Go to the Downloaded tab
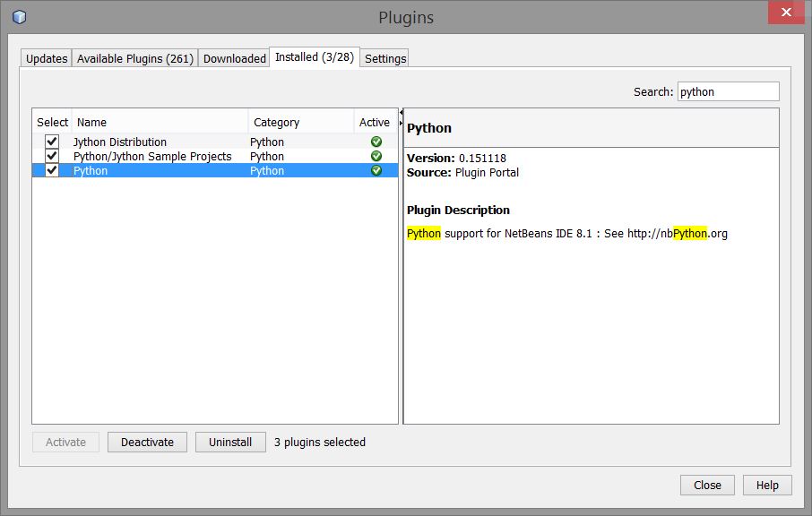Image resolution: width=812 pixels, height=516 pixels. click(x=235, y=58)
